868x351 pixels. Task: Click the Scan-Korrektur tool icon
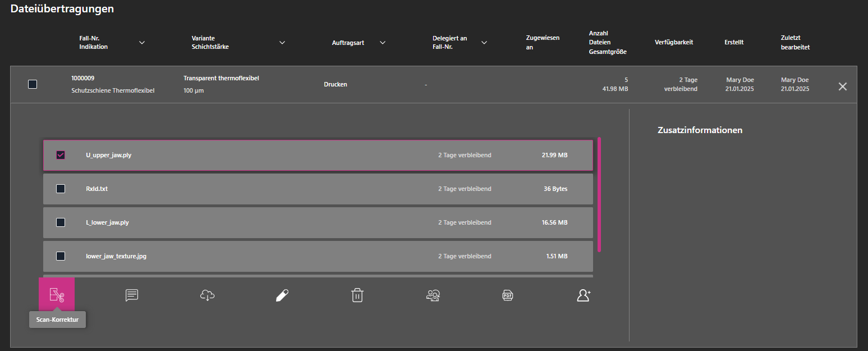[57, 295]
